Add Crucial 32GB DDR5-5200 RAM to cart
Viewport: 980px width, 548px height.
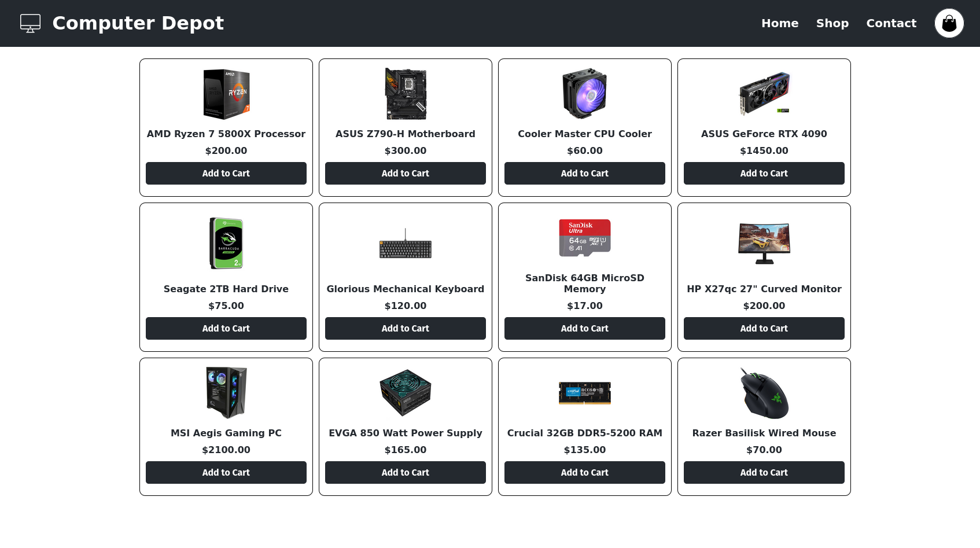[x=584, y=472]
